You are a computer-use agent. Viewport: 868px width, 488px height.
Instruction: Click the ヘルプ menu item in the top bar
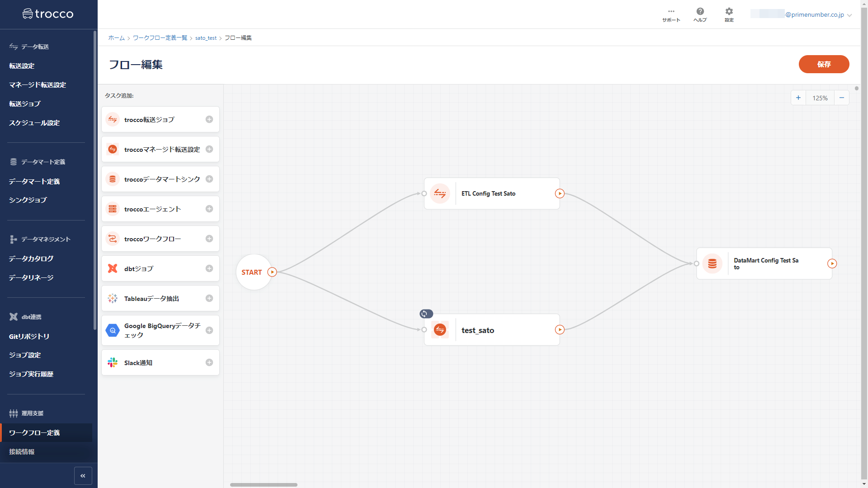point(700,14)
